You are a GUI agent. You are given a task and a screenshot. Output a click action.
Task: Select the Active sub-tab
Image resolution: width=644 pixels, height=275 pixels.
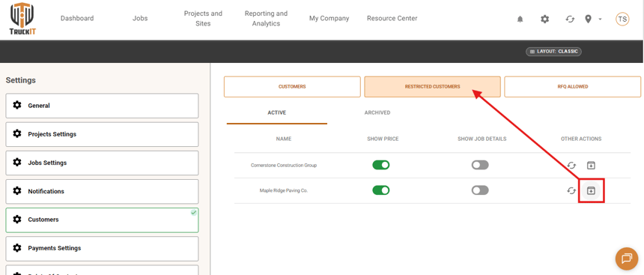277,113
